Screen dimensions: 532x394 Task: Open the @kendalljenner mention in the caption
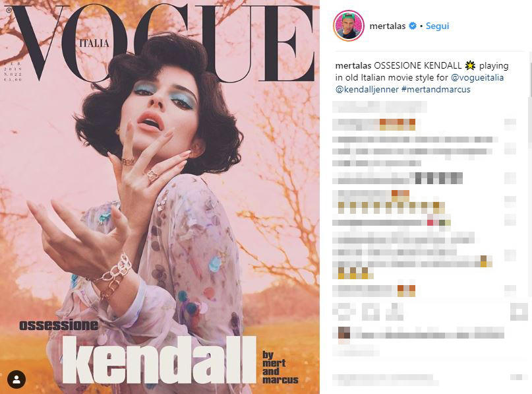tap(367, 89)
